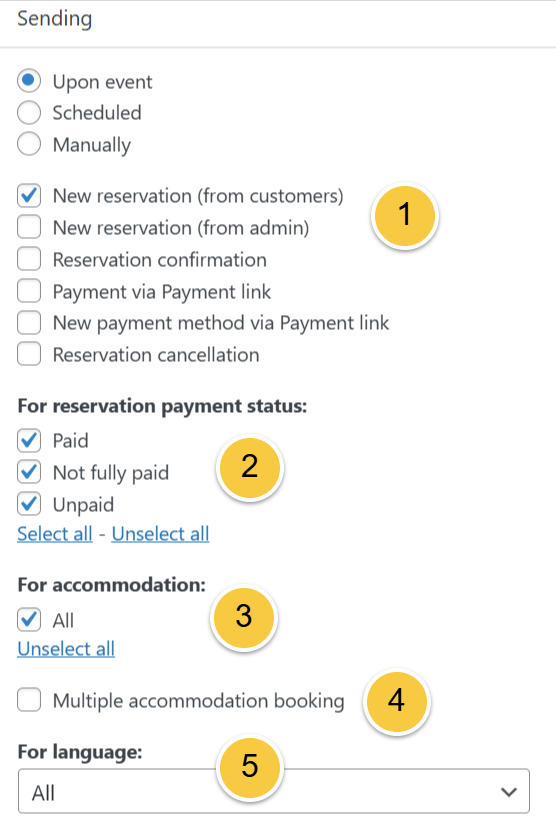
Task: Click Select all payment statuses link
Action: point(55,534)
